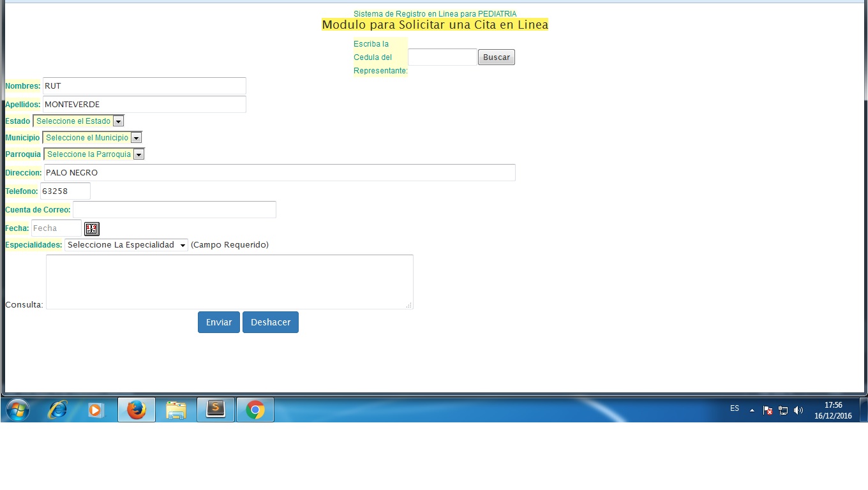The width and height of the screenshot is (868, 490).
Task: Switch to Sublime Text in the taskbar
Action: [x=216, y=410]
